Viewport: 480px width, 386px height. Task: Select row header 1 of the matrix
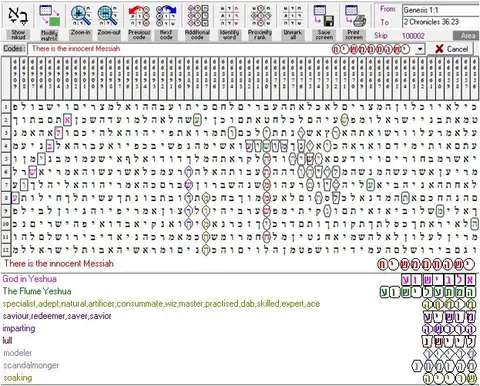tap(6, 107)
